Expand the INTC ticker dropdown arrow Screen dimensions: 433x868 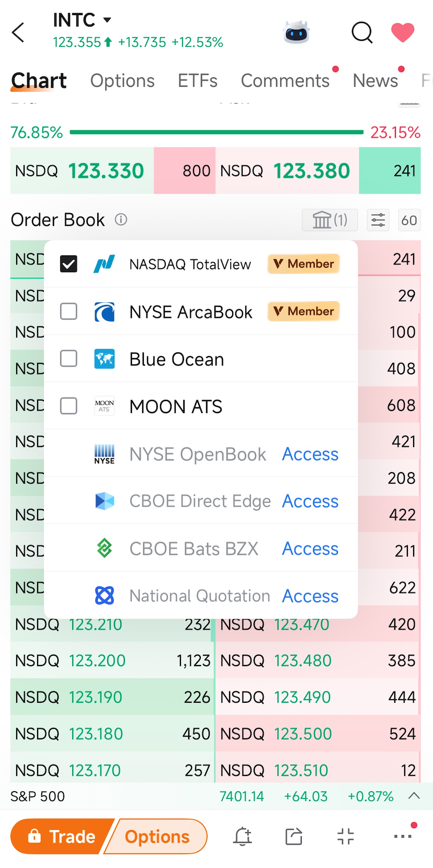pos(107,20)
